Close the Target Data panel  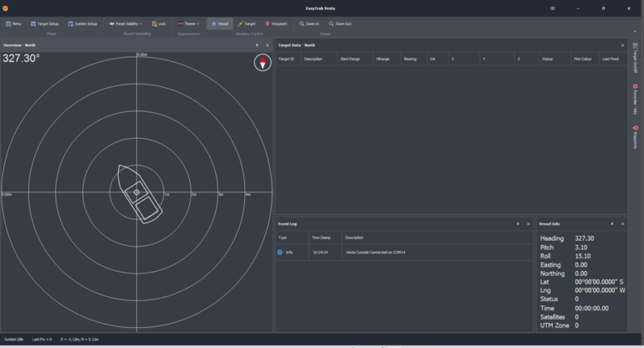[x=622, y=44]
